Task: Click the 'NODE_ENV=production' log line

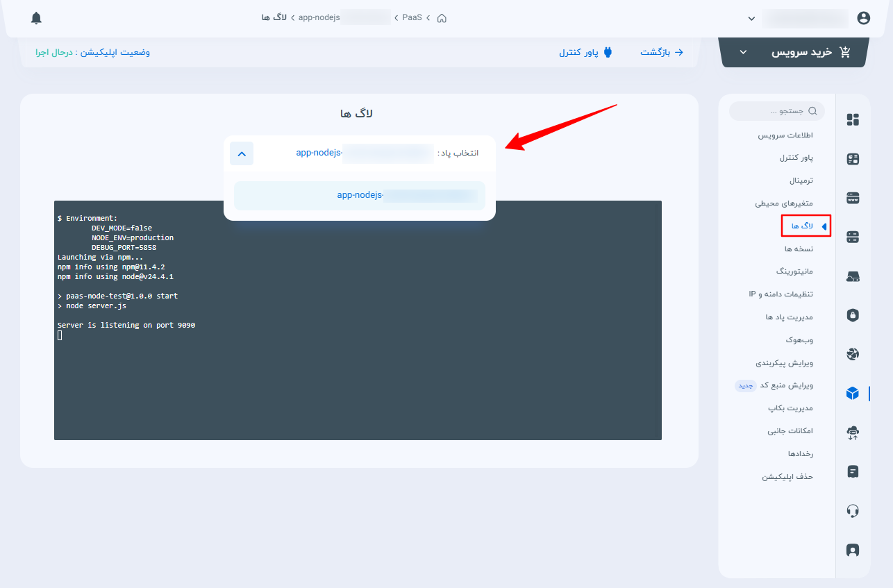Action: 132,237
